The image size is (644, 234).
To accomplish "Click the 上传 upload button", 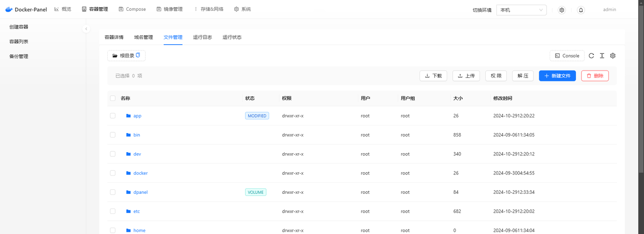I will 466,76.
